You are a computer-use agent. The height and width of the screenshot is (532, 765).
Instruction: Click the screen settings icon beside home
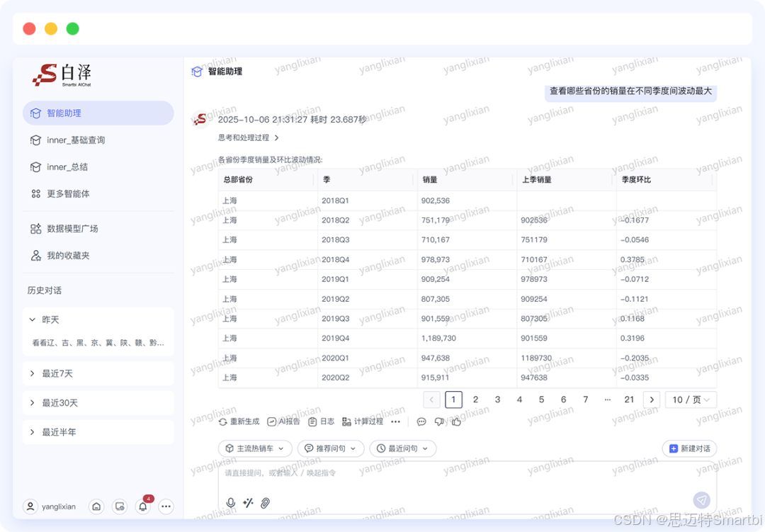click(x=120, y=506)
